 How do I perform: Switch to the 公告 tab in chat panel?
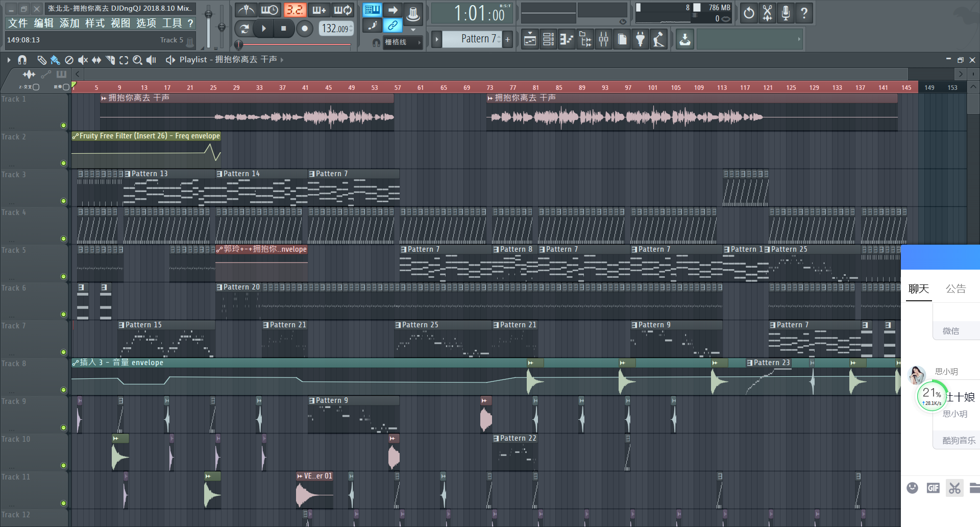click(x=955, y=289)
